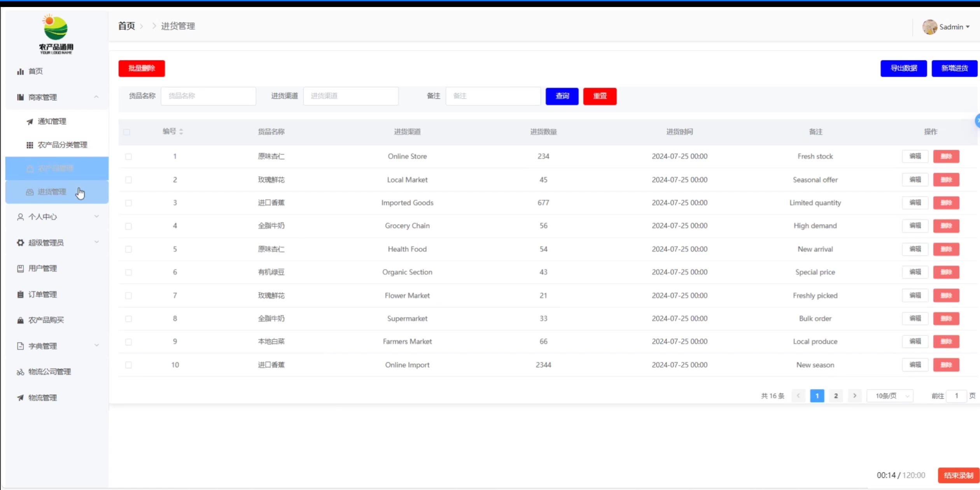Check the row 10 进口香蕉 checkbox

coord(128,365)
